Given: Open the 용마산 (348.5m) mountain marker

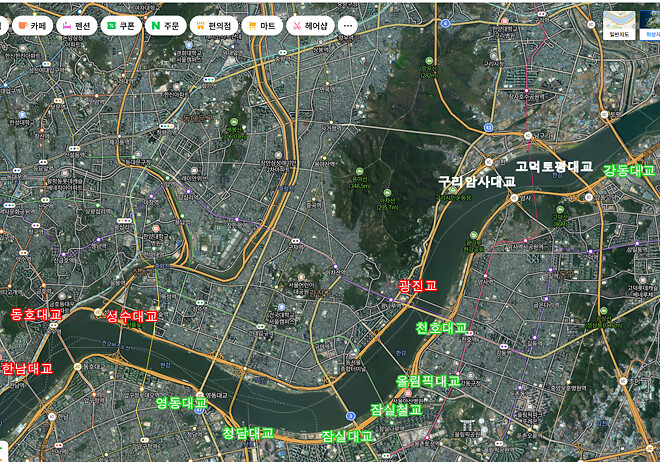Looking at the screenshot, I should (360, 171).
